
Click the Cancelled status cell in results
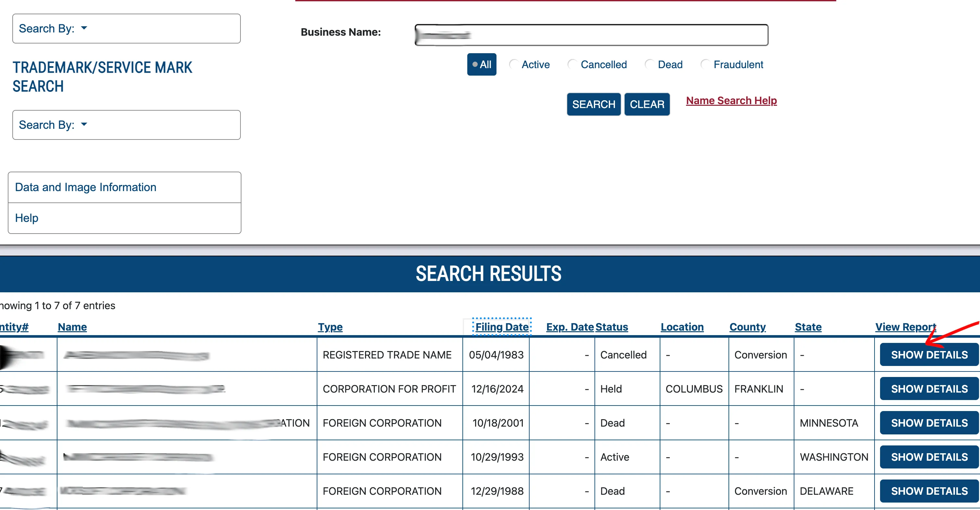pos(627,355)
